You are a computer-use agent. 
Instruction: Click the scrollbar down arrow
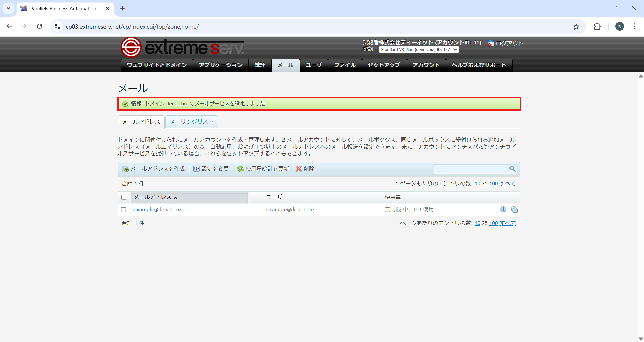click(x=641, y=339)
